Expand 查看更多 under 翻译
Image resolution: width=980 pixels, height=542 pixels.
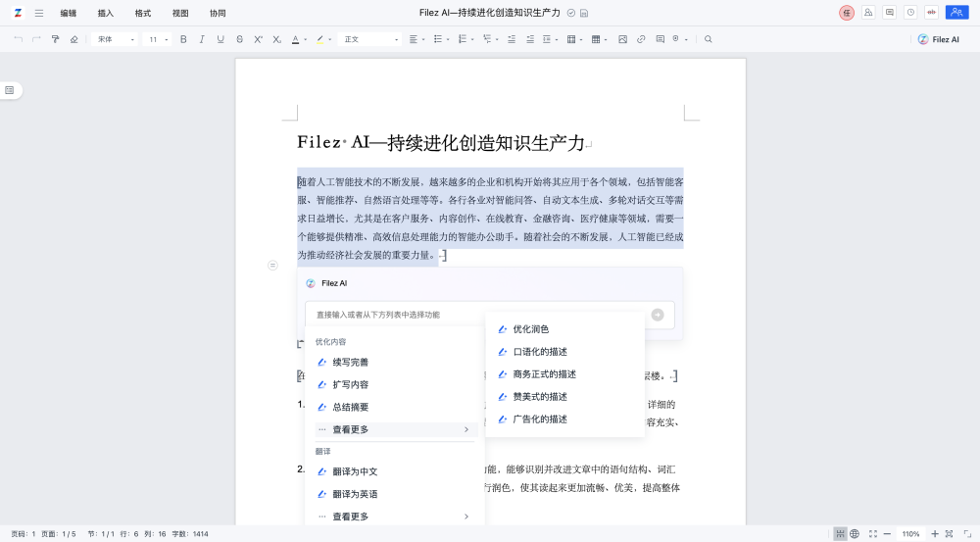(x=396, y=517)
